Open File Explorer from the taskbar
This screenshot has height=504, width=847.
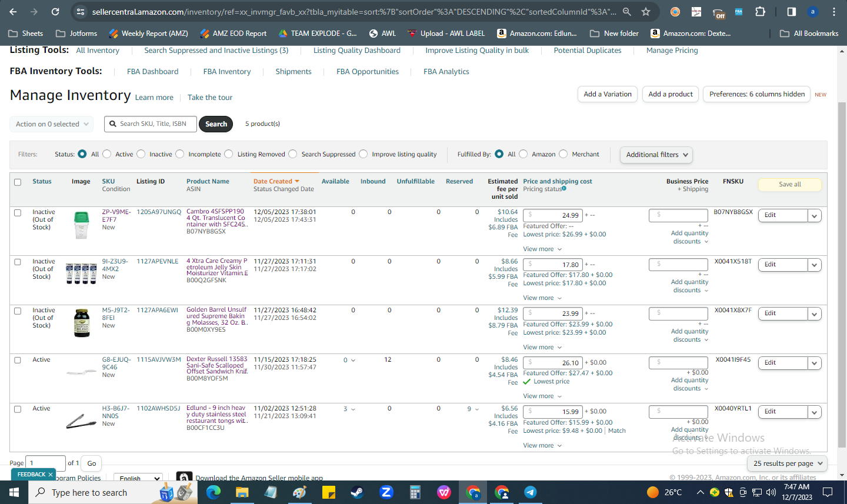242,492
